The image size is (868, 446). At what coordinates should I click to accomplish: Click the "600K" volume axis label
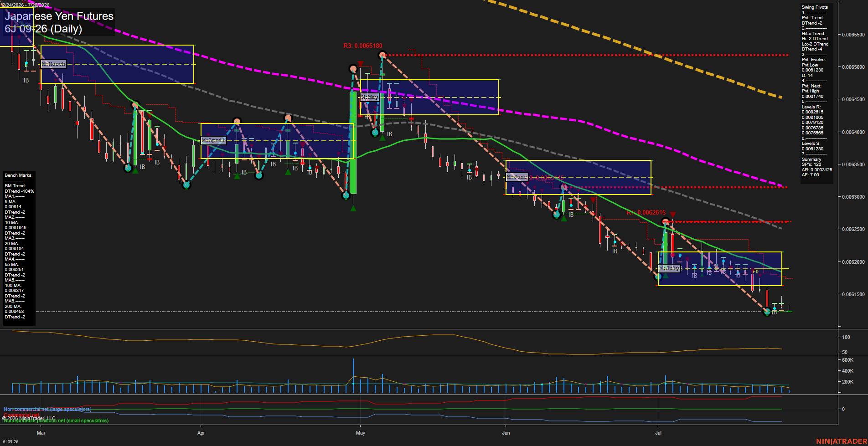[x=847, y=360]
